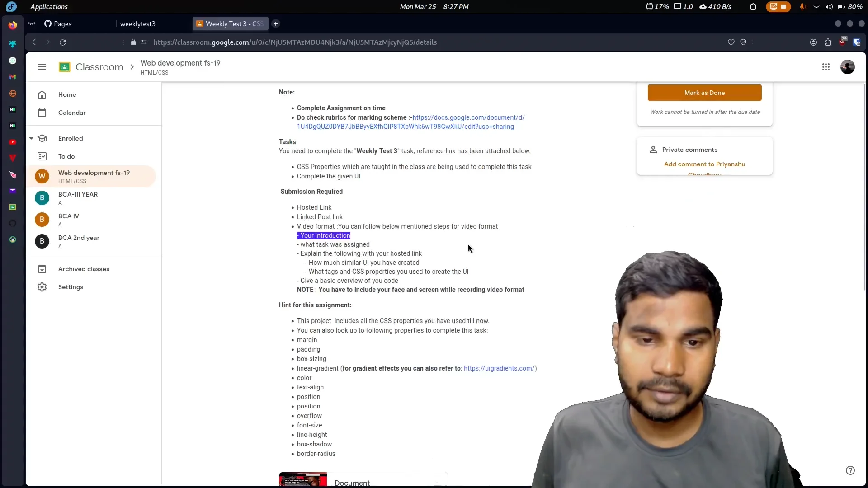This screenshot has width=868, height=488.
Task: Open the browser extensions puzzle icon
Action: pos(828,42)
